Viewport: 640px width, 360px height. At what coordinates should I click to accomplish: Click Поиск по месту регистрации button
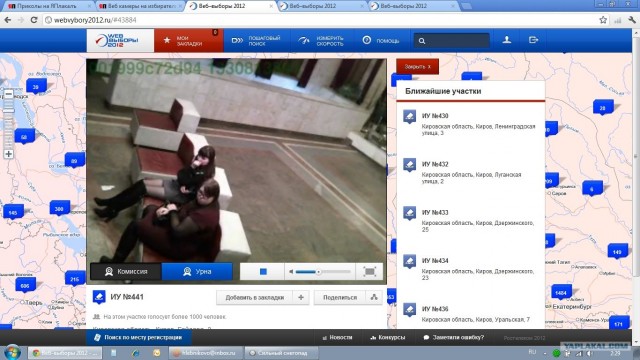click(138, 338)
